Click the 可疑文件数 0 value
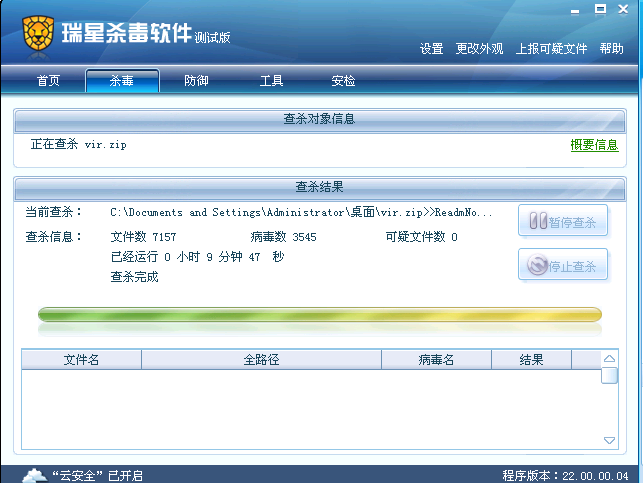Screen dimensions: 643x483 (421, 237)
